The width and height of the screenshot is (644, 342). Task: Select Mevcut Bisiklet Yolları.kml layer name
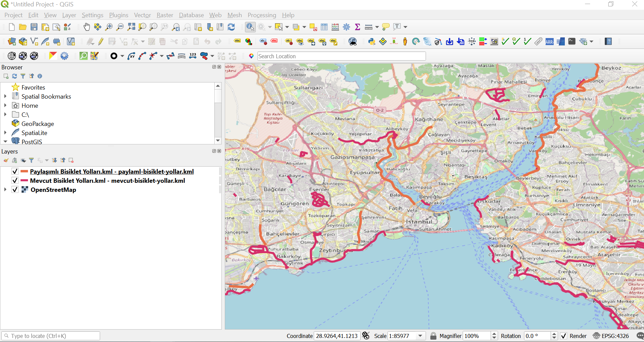click(108, 181)
